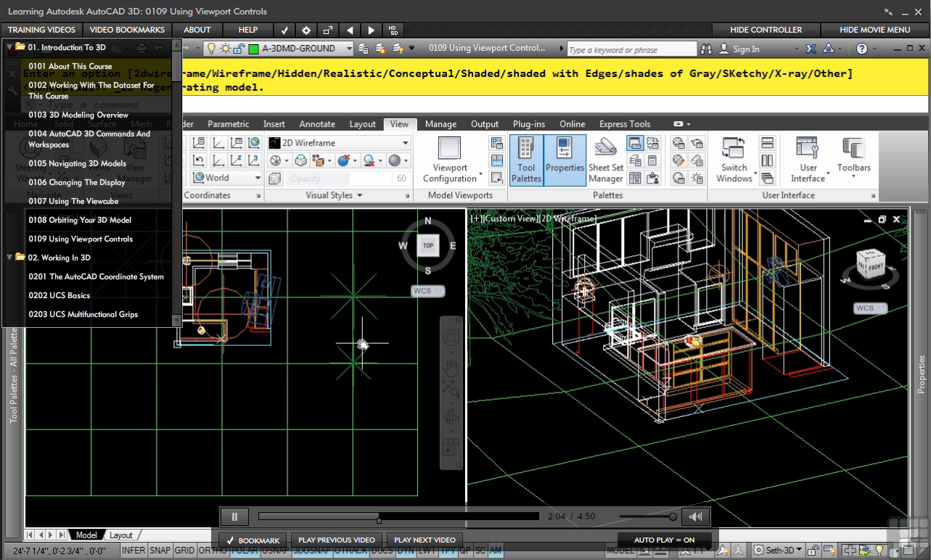931x560 pixels.
Task: Open Switch Windows tool
Action: [734, 160]
